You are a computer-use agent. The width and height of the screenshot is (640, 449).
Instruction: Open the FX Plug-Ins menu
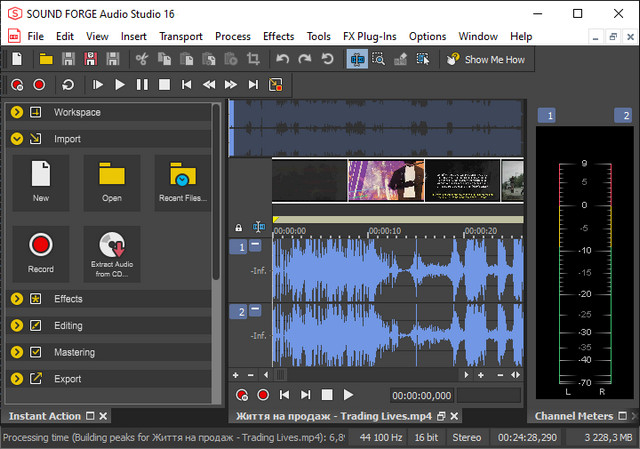point(369,36)
